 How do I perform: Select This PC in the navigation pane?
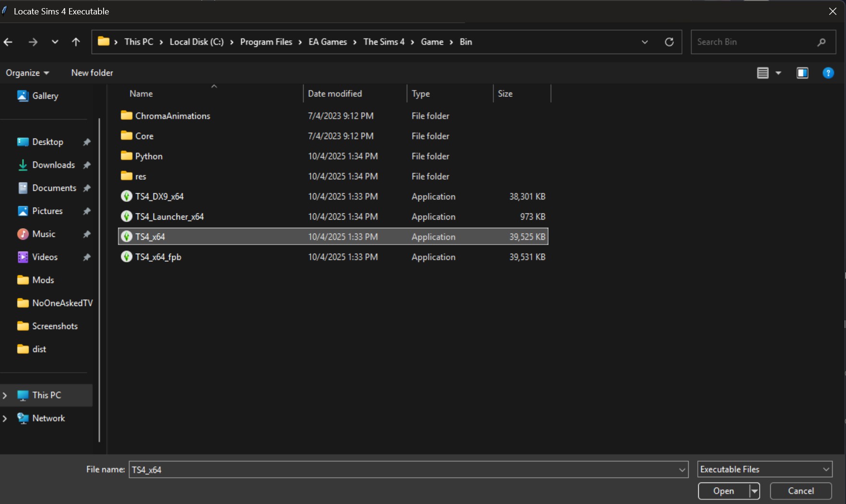point(47,395)
